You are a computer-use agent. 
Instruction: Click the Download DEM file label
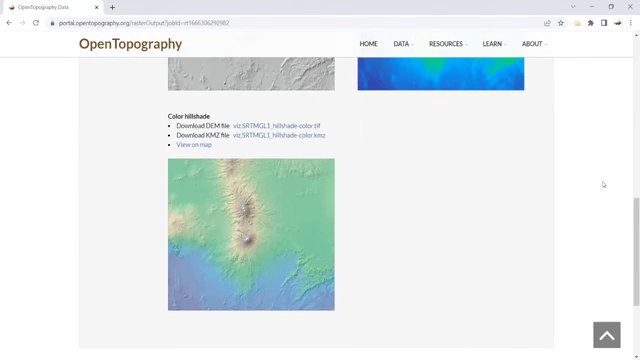(x=203, y=126)
